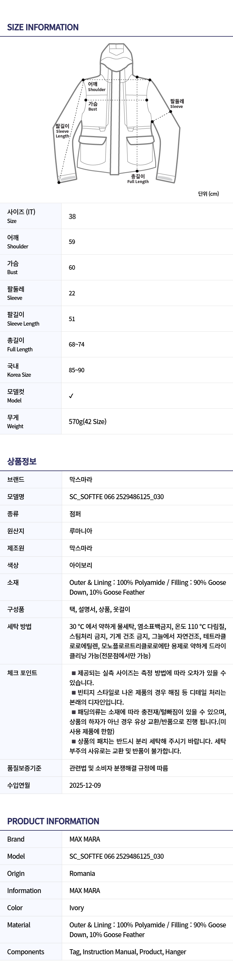This screenshot has height=980, width=233.
Task: Click the model cut checkmark icon
Action: (71, 396)
